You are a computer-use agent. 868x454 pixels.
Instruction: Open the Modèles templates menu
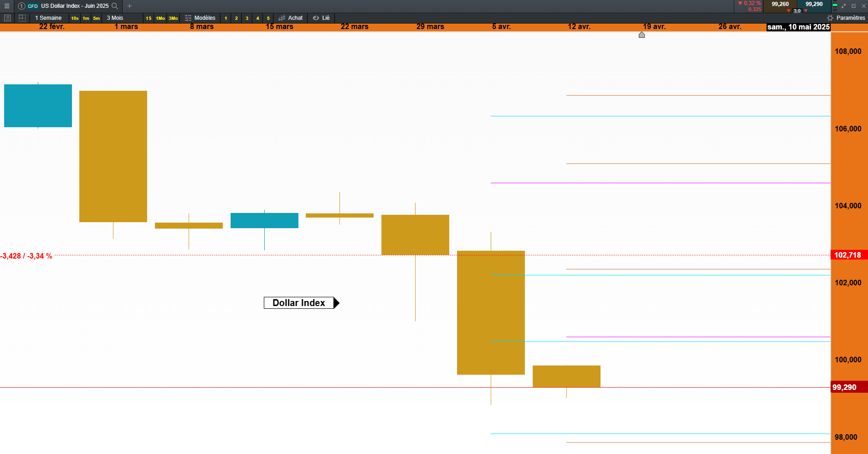pyautogui.click(x=200, y=18)
